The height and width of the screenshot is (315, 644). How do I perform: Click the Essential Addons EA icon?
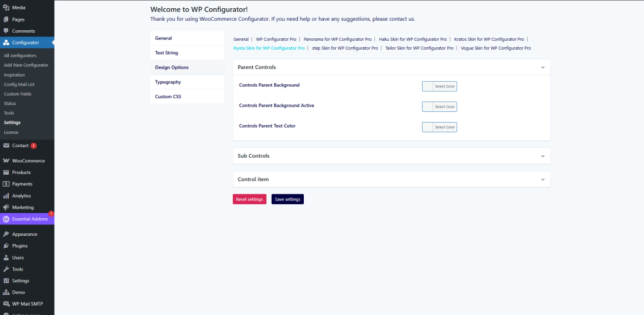(x=6, y=219)
